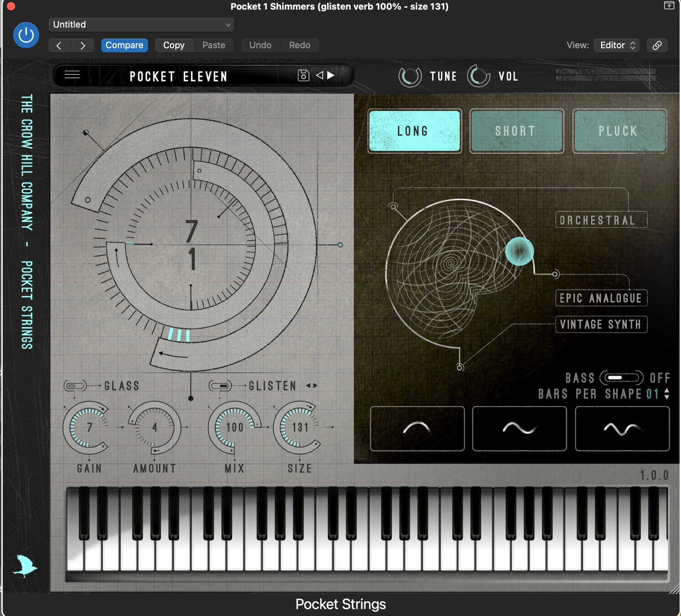Go to next preset with right triangle

[x=331, y=75]
